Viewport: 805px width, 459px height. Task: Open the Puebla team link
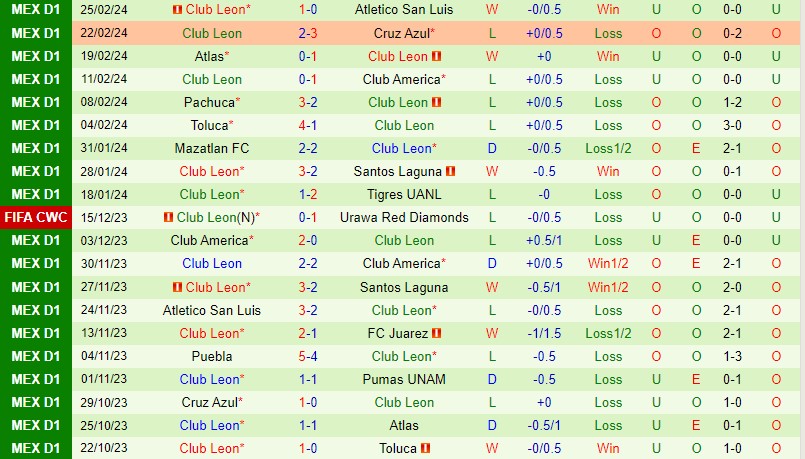(212, 356)
